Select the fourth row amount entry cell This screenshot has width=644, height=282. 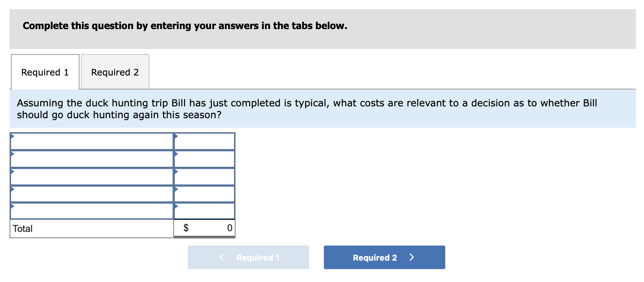pos(204,194)
